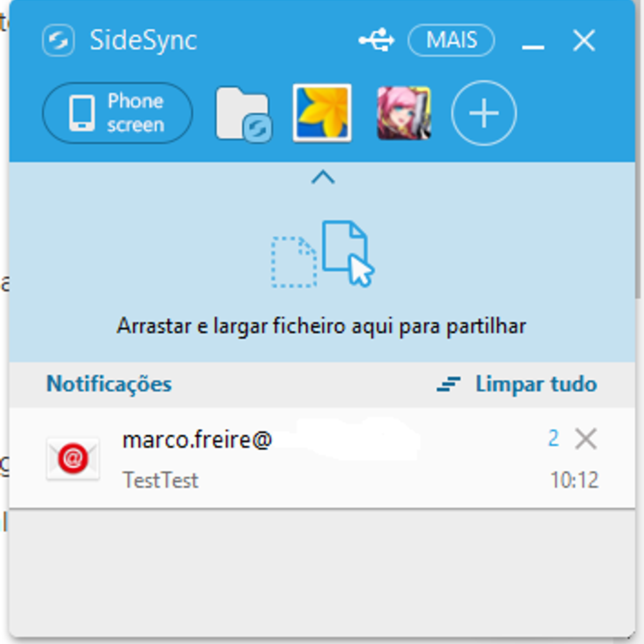Launch the Gallery app with yellow flower
Viewport: 644px width, 644px height.
(322, 113)
